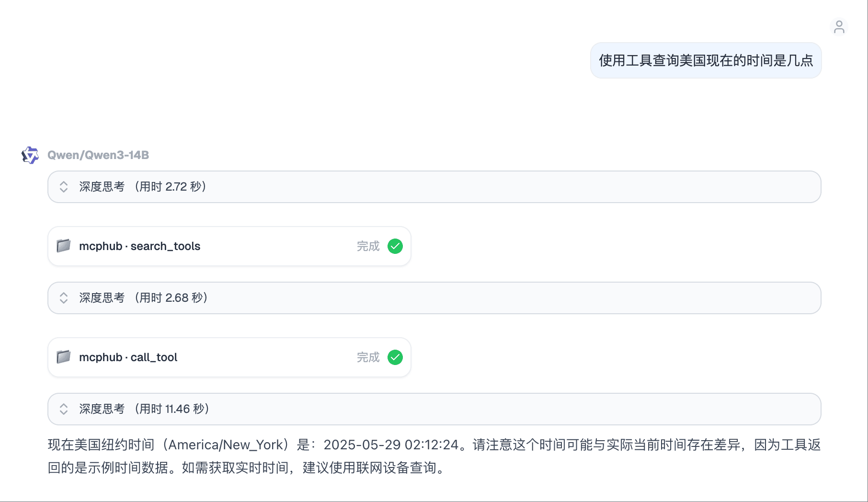868x502 pixels.
Task: Click the search_tools green completed checkmark
Action: 395,246
